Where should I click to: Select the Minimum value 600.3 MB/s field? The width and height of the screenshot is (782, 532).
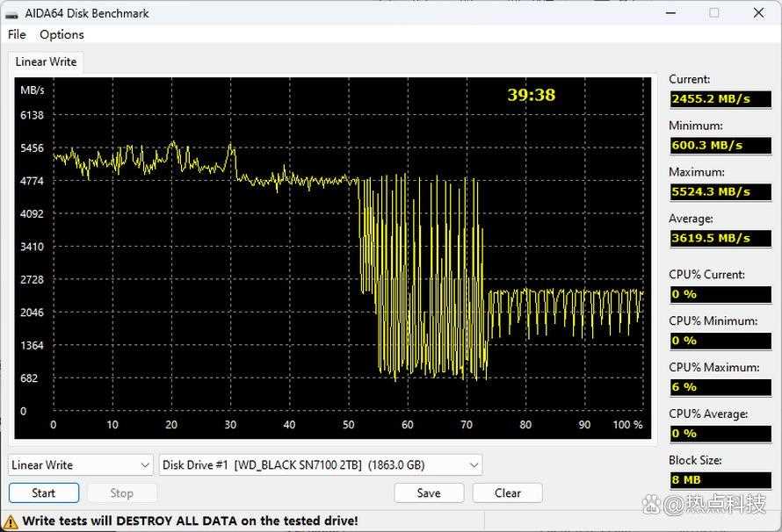720,145
